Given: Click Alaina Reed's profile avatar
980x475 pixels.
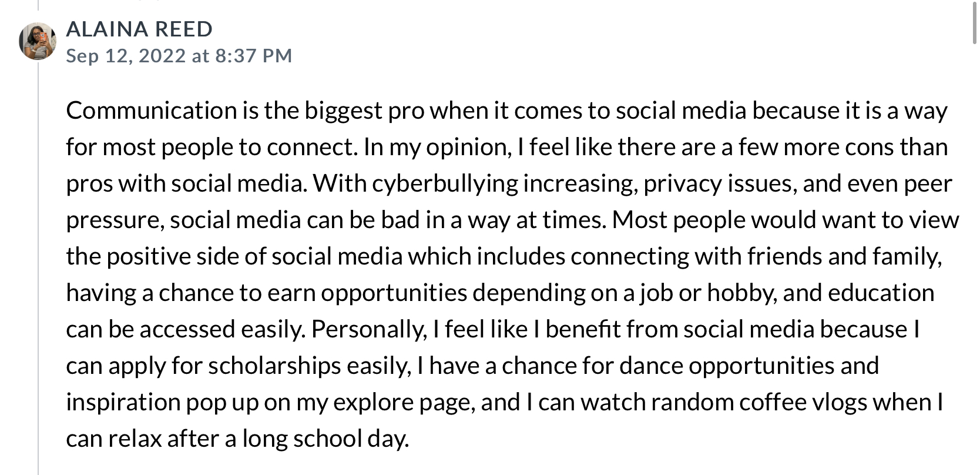Looking at the screenshot, I should [x=38, y=42].
